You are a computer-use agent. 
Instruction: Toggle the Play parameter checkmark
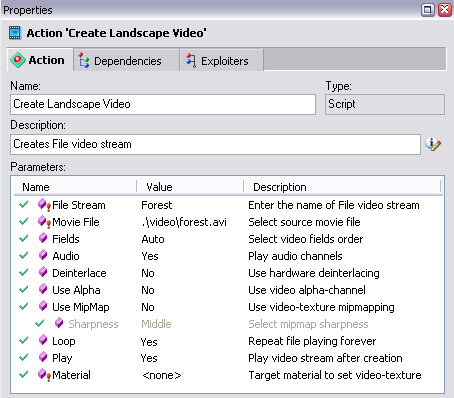[24, 357]
